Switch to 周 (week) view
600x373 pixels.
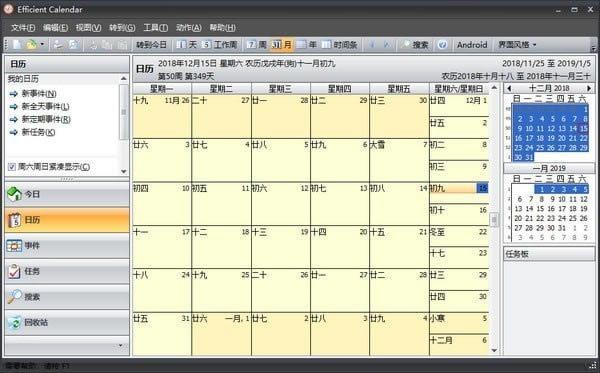coord(256,45)
